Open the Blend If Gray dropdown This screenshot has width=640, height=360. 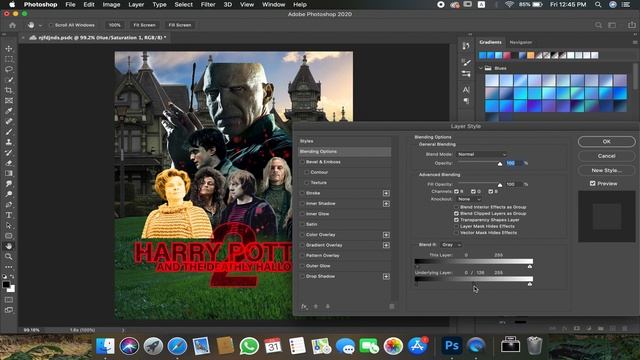[451, 244]
